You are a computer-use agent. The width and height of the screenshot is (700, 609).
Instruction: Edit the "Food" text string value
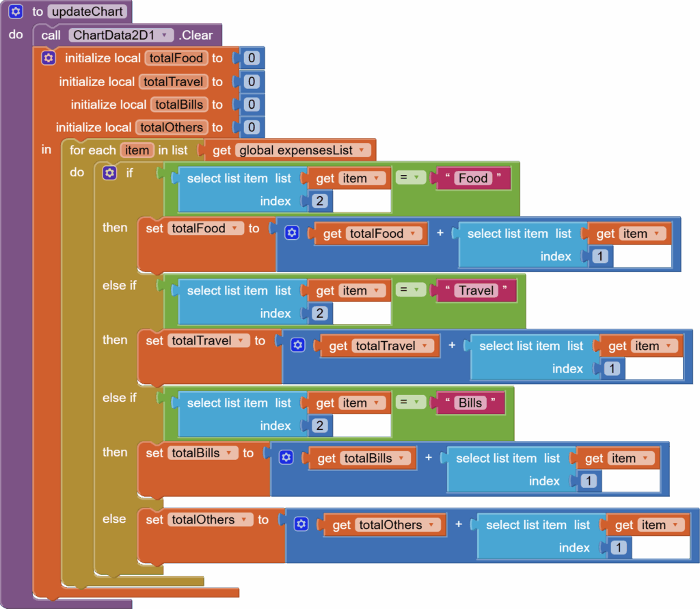tap(473, 178)
